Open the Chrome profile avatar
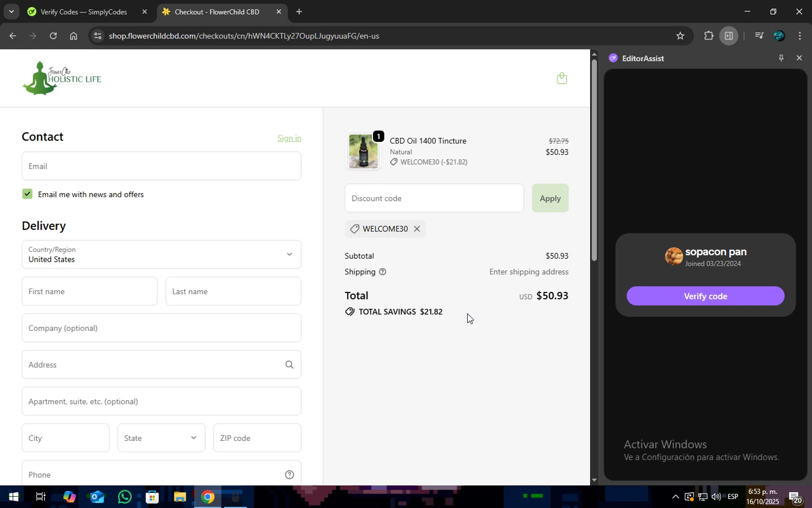 (x=779, y=36)
